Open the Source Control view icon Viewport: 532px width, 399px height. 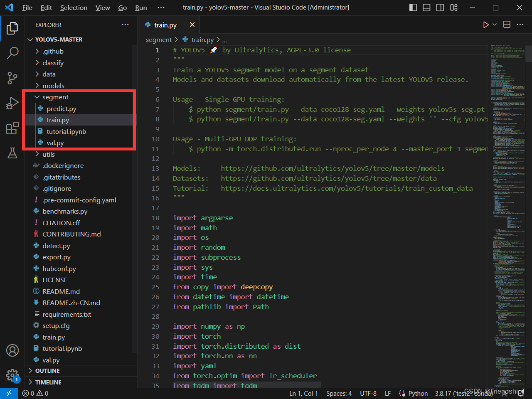(12, 78)
